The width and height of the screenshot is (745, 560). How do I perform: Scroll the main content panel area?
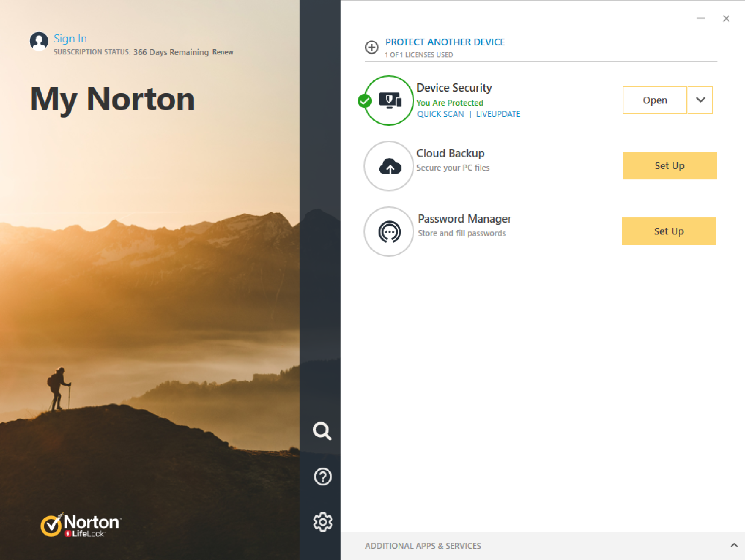(541, 294)
